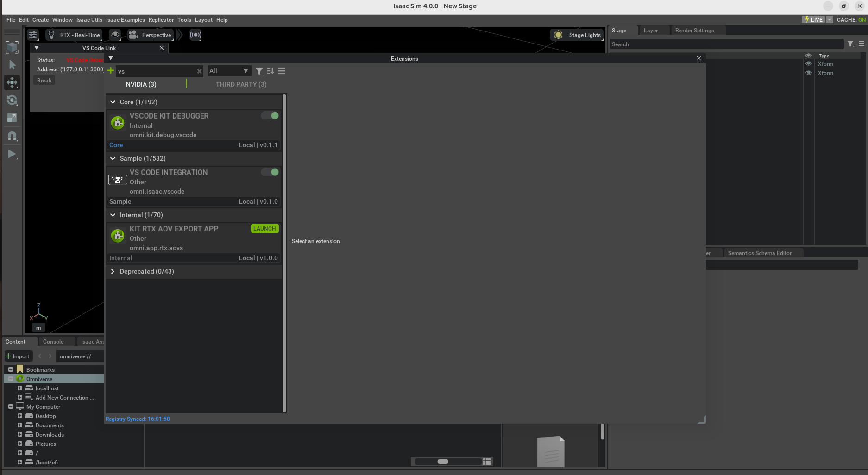Enable the Snap magnet tool
Image resolution: width=868 pixels, height=475 pixels.
(x=12, y=136)
